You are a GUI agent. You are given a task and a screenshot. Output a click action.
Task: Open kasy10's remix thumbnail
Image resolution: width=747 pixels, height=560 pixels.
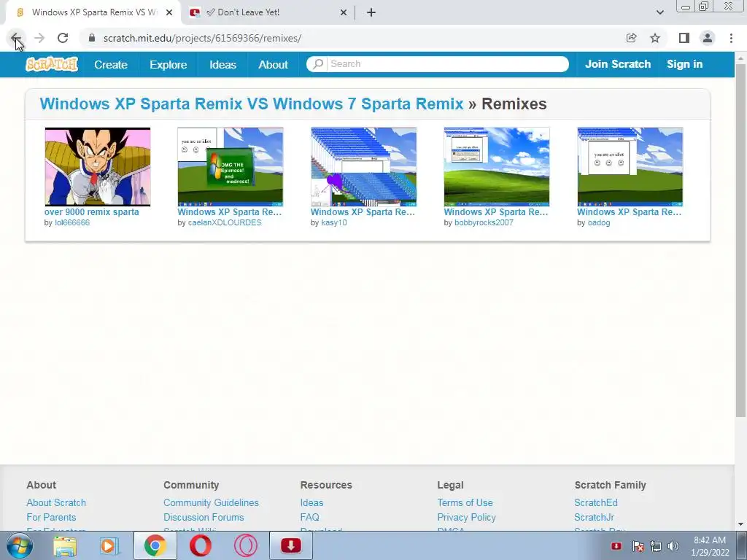click(x=363, y=167)
